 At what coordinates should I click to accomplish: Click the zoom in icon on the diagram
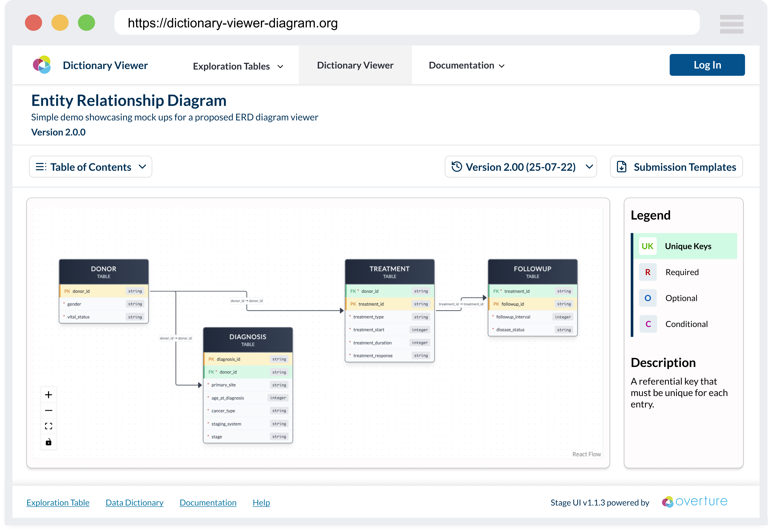49,394
